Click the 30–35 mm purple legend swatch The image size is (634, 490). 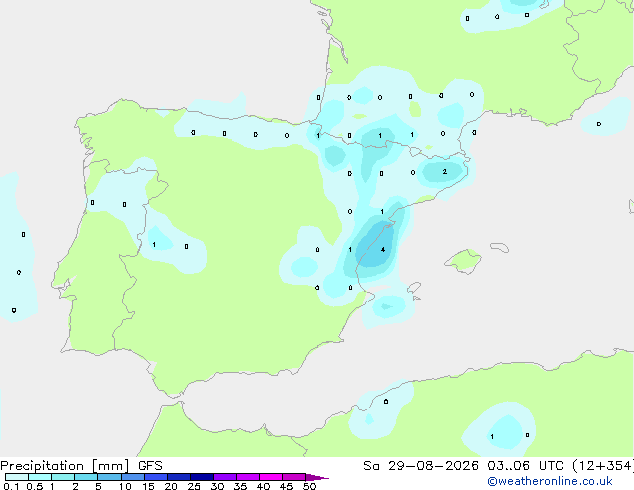click(225, 477)
